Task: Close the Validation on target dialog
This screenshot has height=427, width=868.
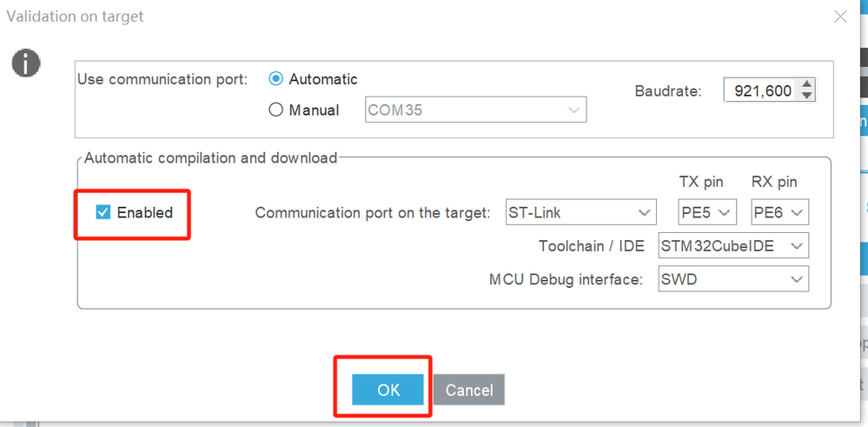Action: (x=839, y=17)
